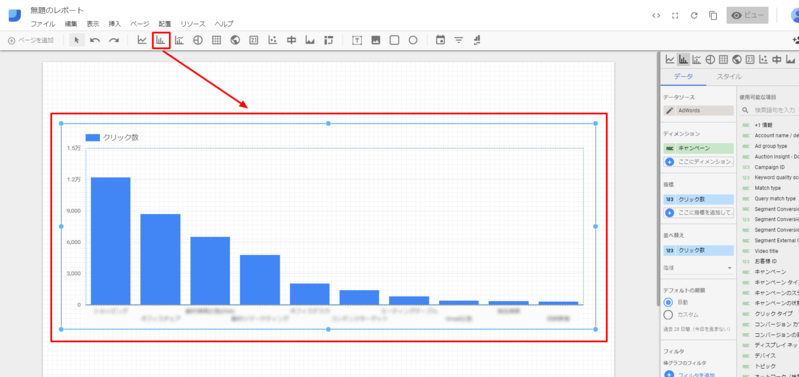799x377 pixels.
Task: Open the embed report code icon
Action: click(x=656, y=15)
